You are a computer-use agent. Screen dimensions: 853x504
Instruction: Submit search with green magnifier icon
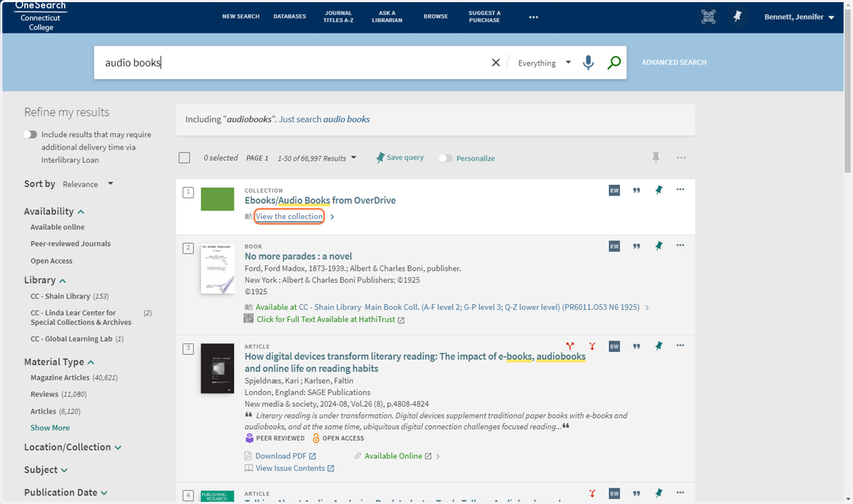coord(614,63)
